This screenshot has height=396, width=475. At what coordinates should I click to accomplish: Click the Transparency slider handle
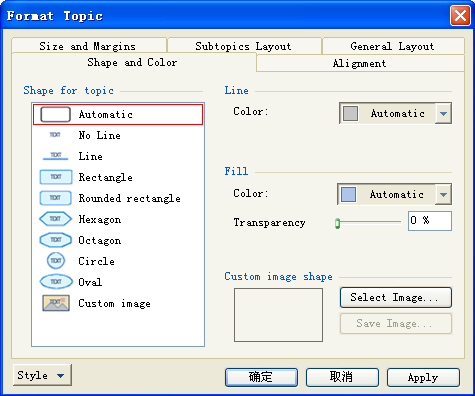[x=338, y=223]
